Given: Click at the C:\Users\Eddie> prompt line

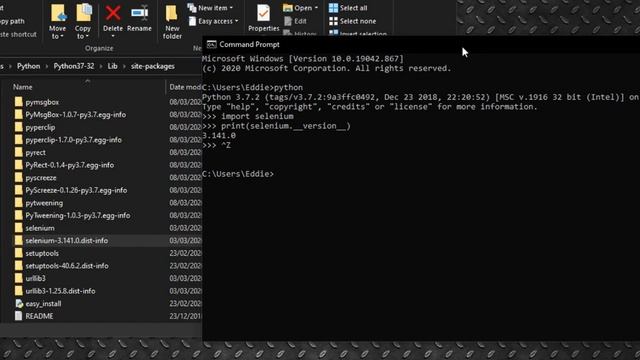Looking at the screenshot, I should coord(238,174).
